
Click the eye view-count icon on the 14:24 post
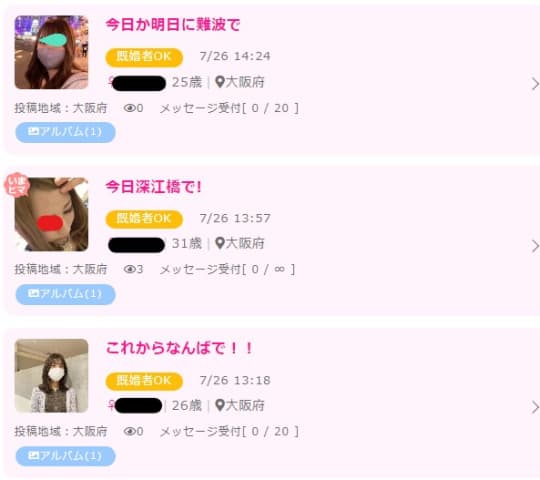[130, 108]
